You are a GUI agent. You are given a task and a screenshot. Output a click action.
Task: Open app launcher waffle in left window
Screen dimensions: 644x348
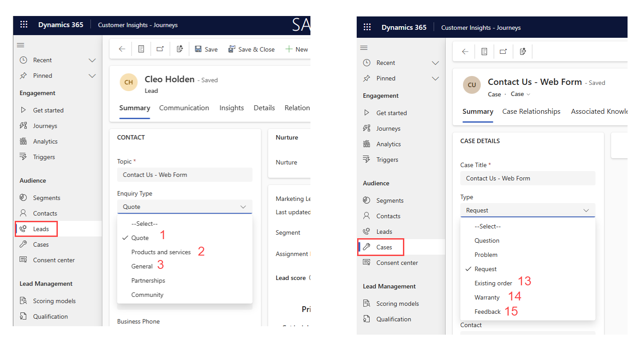tap(24, 25)
